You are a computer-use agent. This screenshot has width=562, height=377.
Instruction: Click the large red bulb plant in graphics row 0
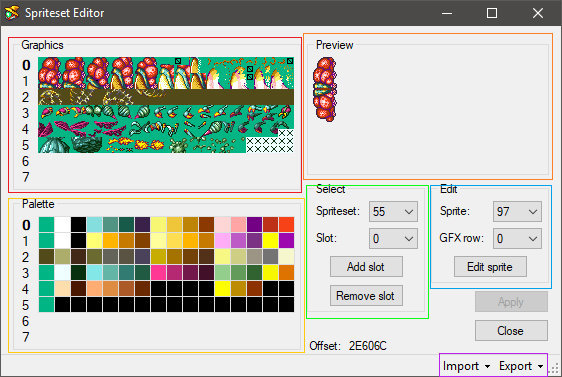(x=50, y=73)
